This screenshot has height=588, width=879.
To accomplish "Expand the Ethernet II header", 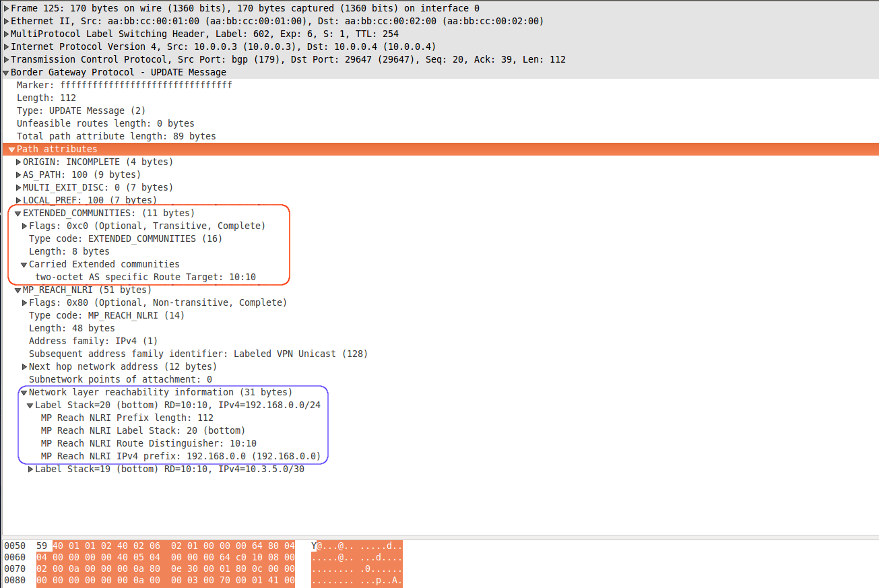I will click(5, 20).
